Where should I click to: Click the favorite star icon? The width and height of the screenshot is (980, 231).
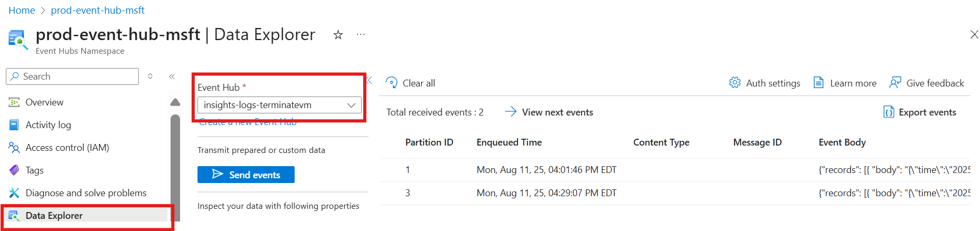coord(338,35)
